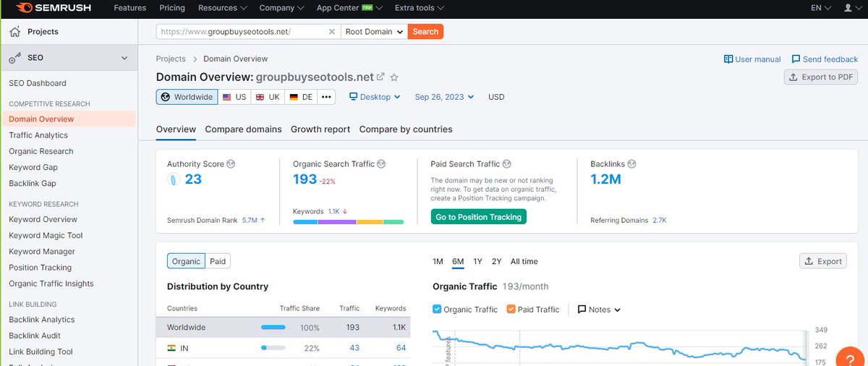Select the Overview tab
This screenshot has width=868, height=366.
[x=176, y=129]
